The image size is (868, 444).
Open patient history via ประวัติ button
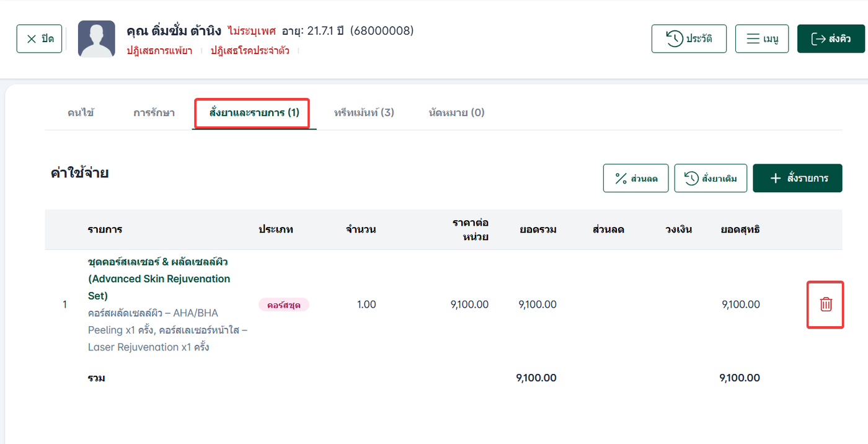click(689, 39)
